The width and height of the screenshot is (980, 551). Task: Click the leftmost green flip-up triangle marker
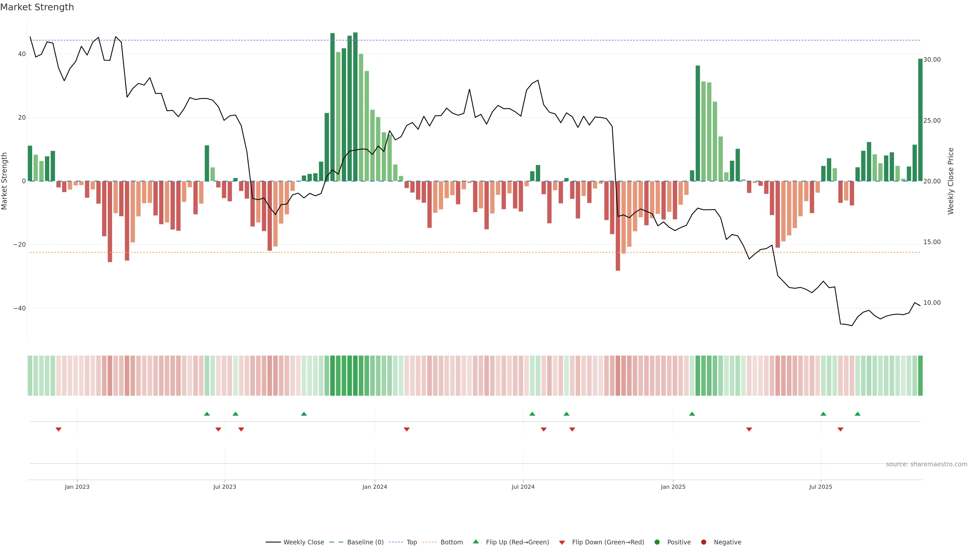pyautogui.click(x=207, y=414)
